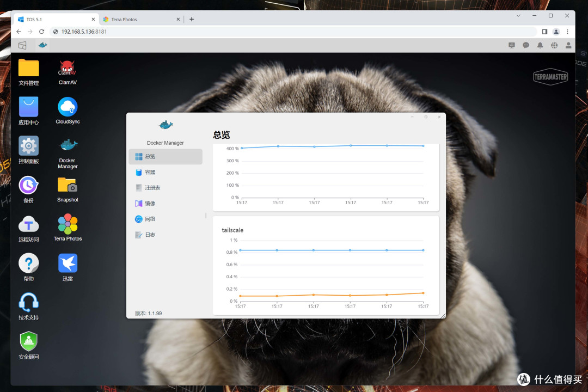Click the 总览 page heading
Image resolution: width=588 pixels, height=392 pixels.
(x=221, y=135)
